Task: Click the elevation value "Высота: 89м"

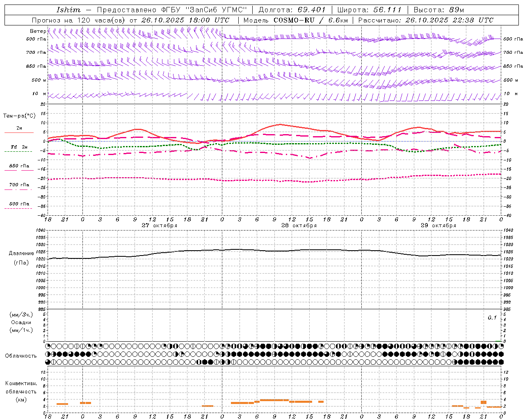Action: click(x=439, y=10)
